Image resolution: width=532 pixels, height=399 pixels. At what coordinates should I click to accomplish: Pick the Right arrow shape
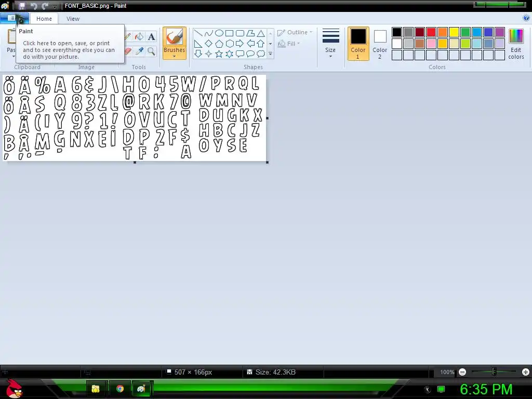point(240,44)
